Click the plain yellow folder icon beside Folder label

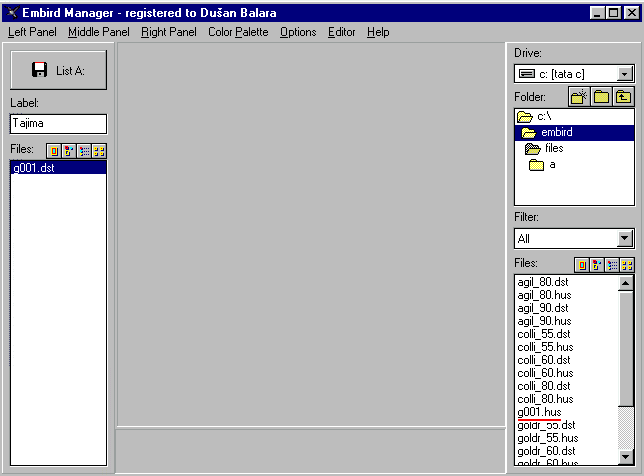coord(601,97)
